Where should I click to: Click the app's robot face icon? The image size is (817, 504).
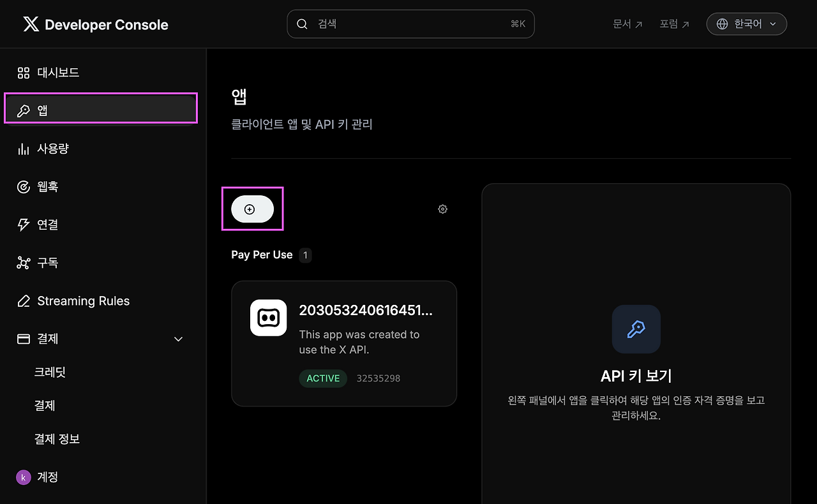click(x=268, y=318)
